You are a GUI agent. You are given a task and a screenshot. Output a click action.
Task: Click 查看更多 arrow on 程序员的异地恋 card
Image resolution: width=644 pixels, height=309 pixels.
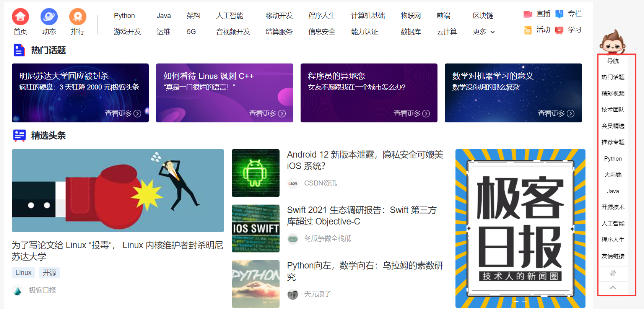tap(426, 114)
